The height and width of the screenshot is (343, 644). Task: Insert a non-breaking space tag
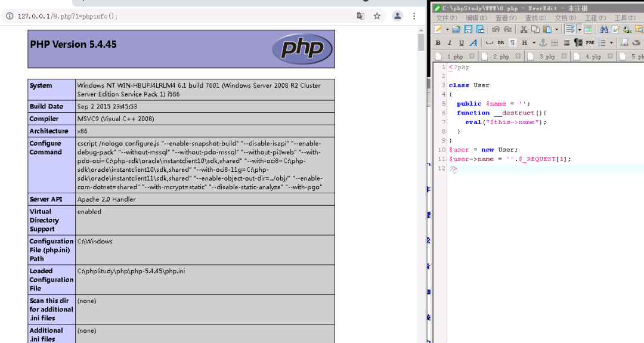[x=489, y=43]
